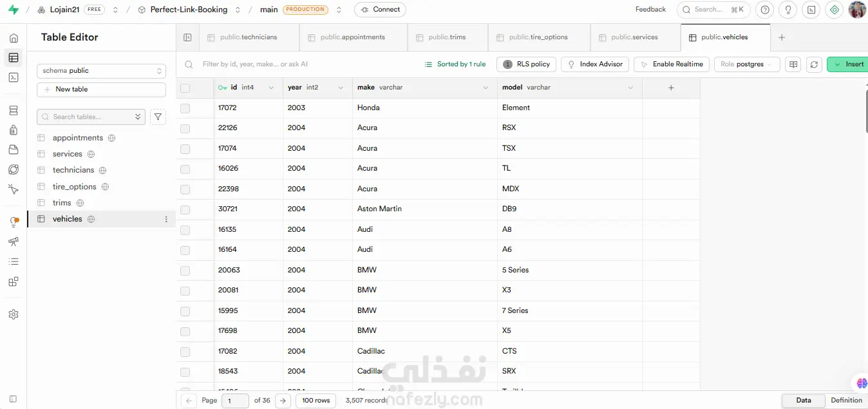868x409 pixels.
Task: Add a new column with plus icon
Action: 671,88
